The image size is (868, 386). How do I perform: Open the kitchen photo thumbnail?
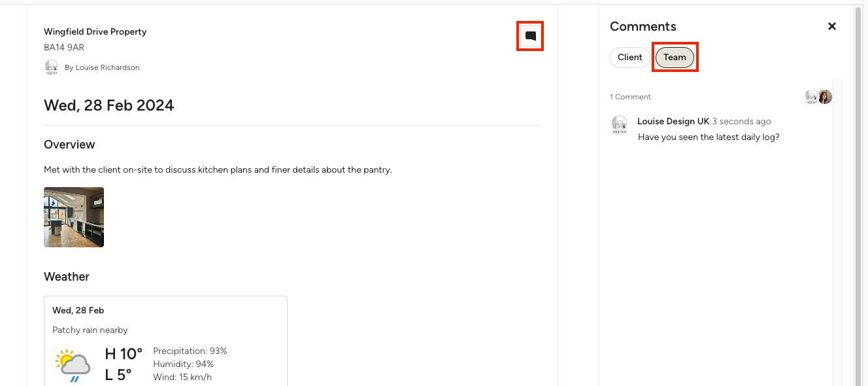[74, 217]
